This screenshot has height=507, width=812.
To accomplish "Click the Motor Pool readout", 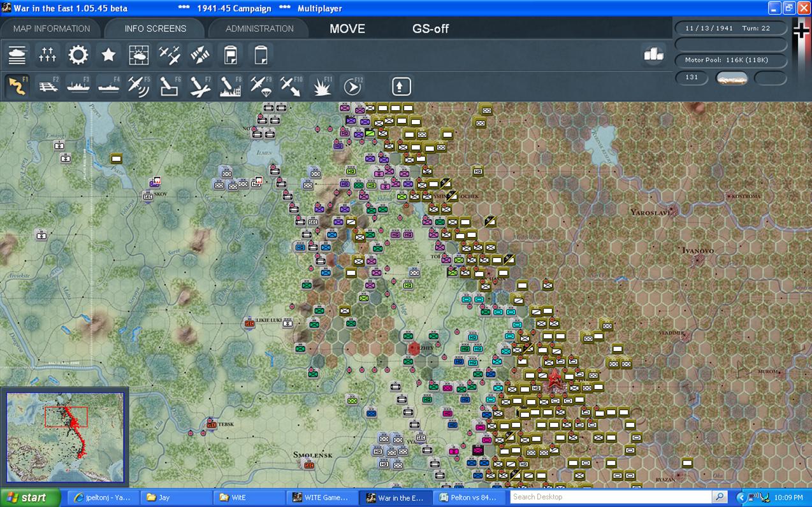I will pyautogui.click(x=731, y=60).
